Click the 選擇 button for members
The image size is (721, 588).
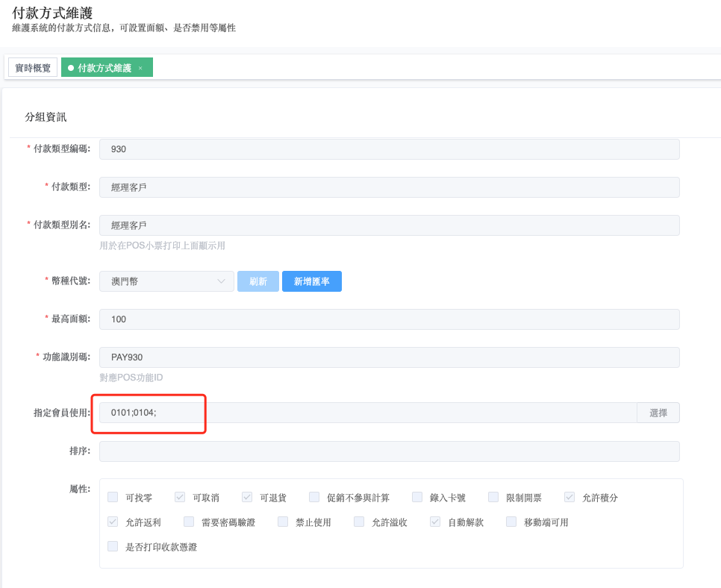(658, 413)
